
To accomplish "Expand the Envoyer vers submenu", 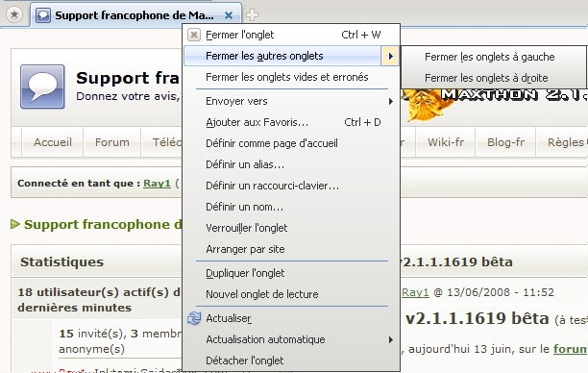I will pyautogui.click(x=291, y=101).
